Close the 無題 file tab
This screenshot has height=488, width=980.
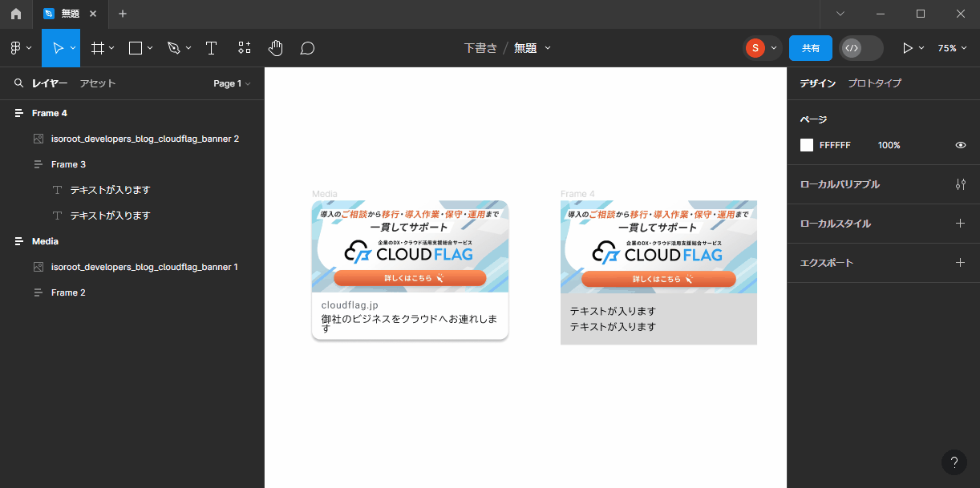pyautogui.click(x=93, y=14)
